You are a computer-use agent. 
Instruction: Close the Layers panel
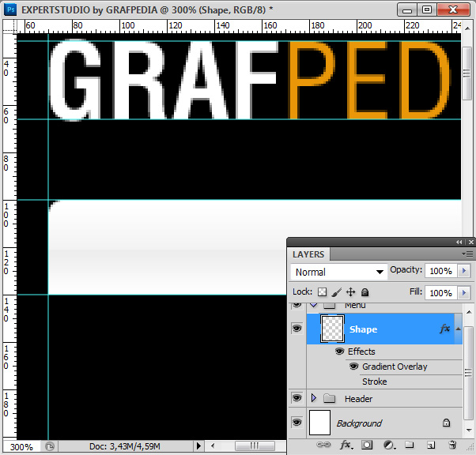point(470,242)
